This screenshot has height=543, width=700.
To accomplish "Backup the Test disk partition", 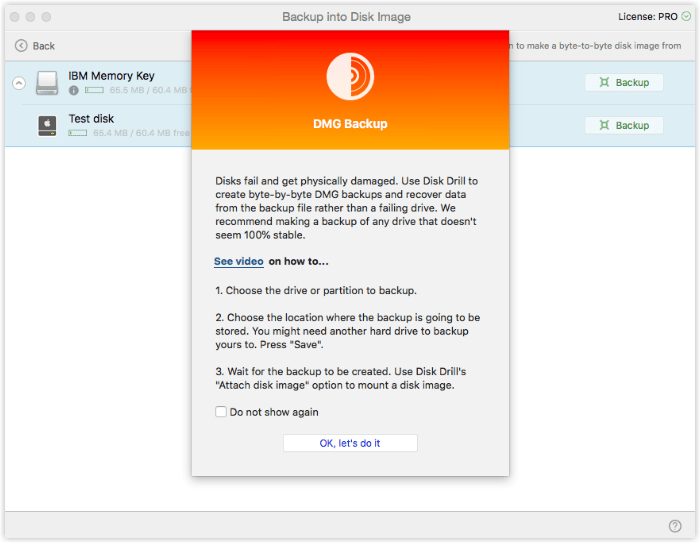I will point(624,125).
